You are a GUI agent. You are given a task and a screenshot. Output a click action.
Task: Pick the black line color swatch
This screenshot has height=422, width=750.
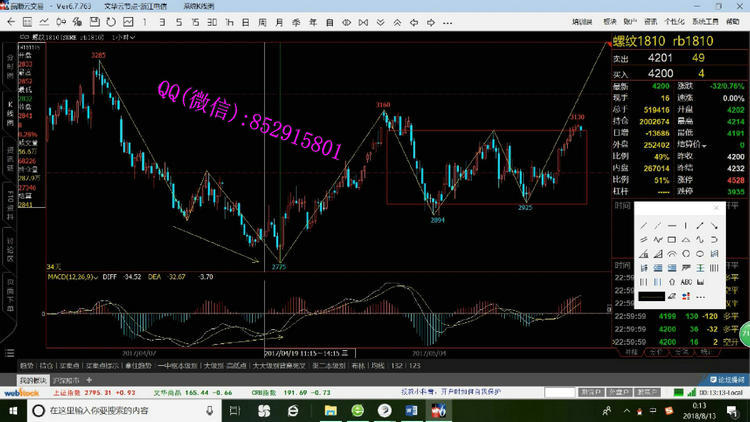650,295
